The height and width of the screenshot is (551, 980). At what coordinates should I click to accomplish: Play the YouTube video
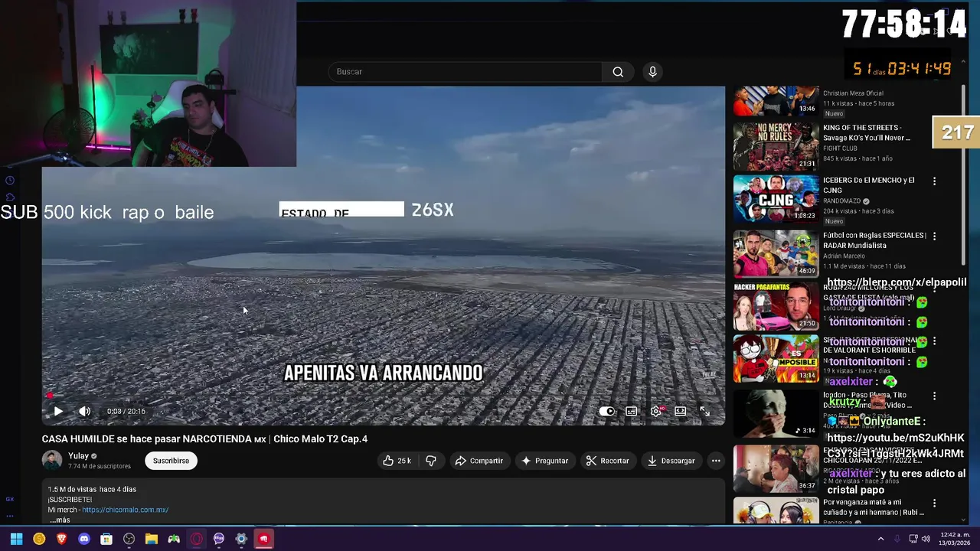click(x=58, y=411)
